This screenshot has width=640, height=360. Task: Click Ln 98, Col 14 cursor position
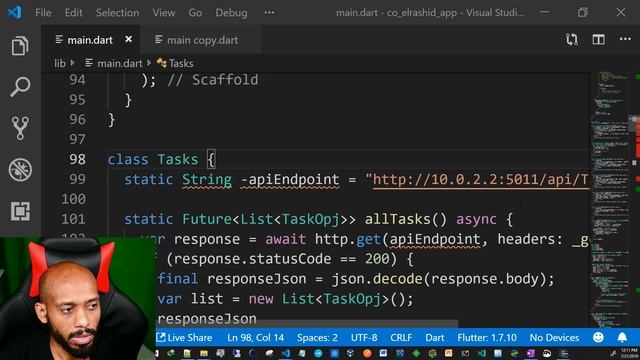tap(255, 338)
